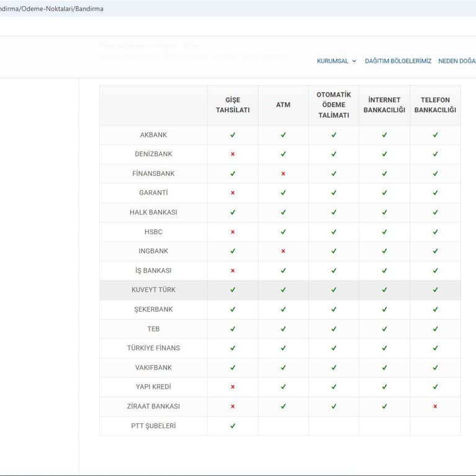Click the red cross for Finansbank ATM
This screenshot has height=476, width=476.
pos(283,174)
